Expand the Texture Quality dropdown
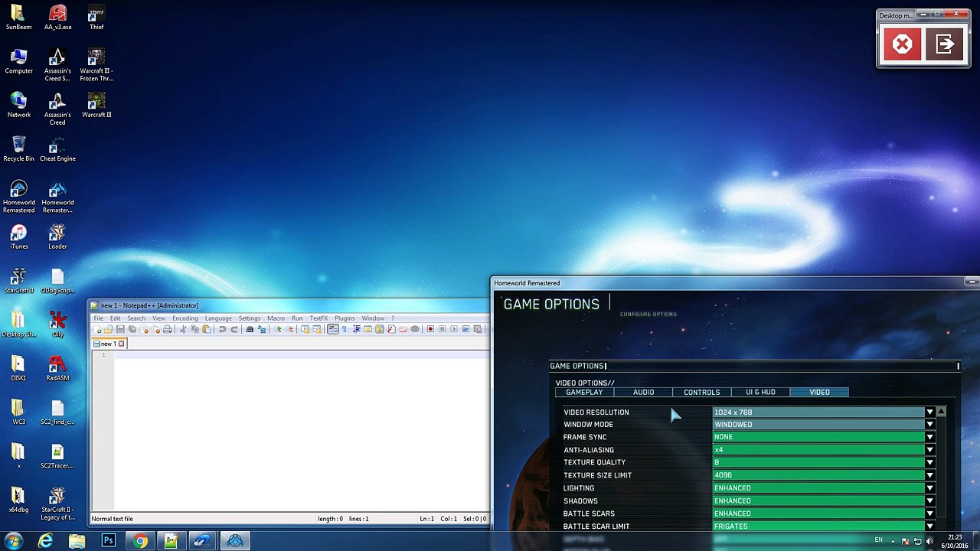Viewport: 980px width, 551px height. pyautogui.click(x=929, y=462)
